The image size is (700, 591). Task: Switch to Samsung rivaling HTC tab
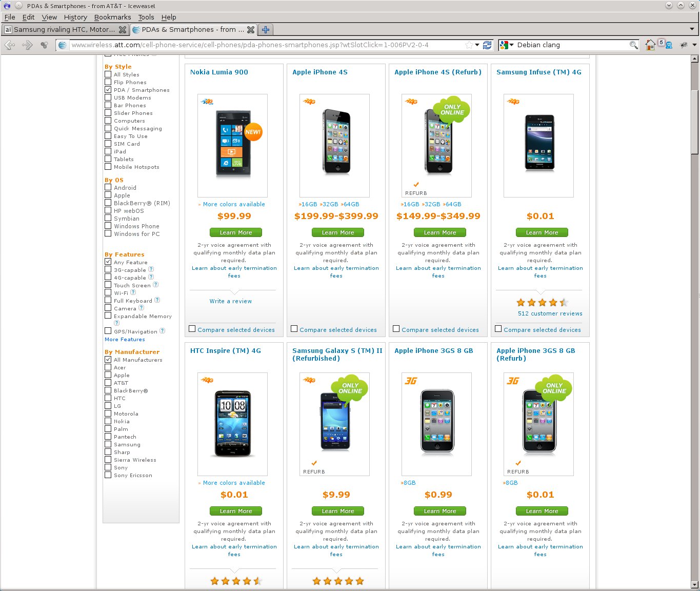(x=65, y=30)
